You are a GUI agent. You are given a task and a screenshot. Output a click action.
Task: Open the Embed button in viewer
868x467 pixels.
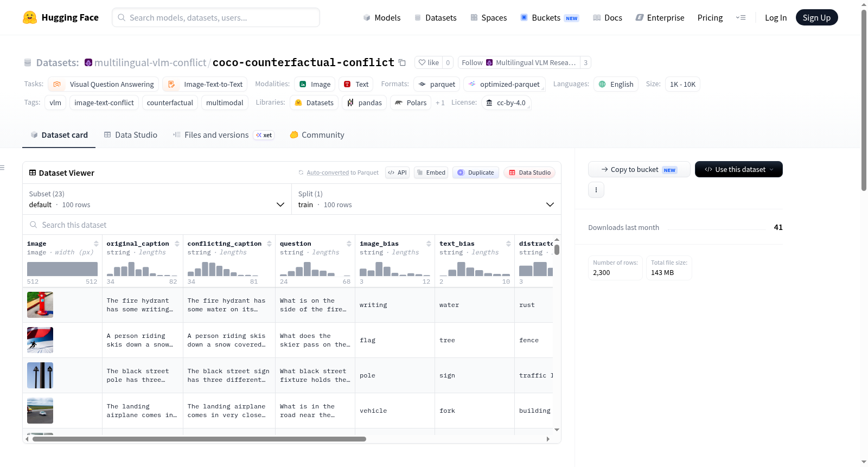pos(430,172)
